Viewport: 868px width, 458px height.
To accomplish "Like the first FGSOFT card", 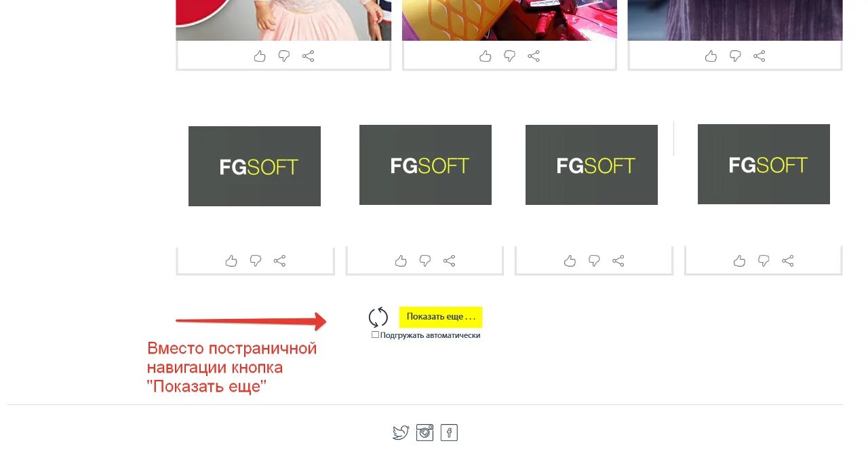I will tap(231, 261).
